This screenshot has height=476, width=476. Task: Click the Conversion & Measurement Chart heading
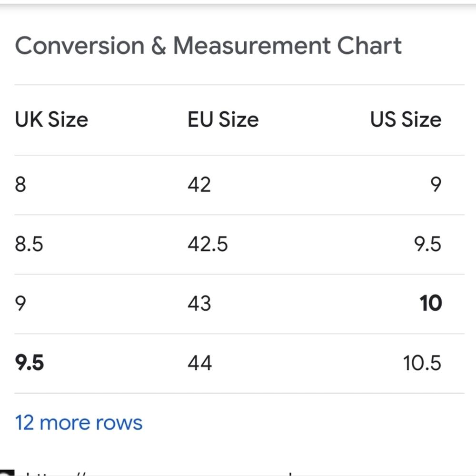click(x=208, y=46)
